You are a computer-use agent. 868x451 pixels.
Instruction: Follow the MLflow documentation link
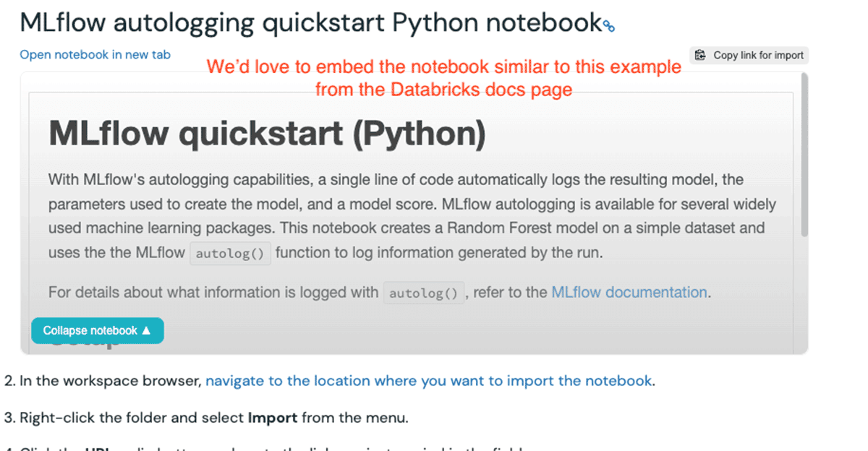point(629,292)
